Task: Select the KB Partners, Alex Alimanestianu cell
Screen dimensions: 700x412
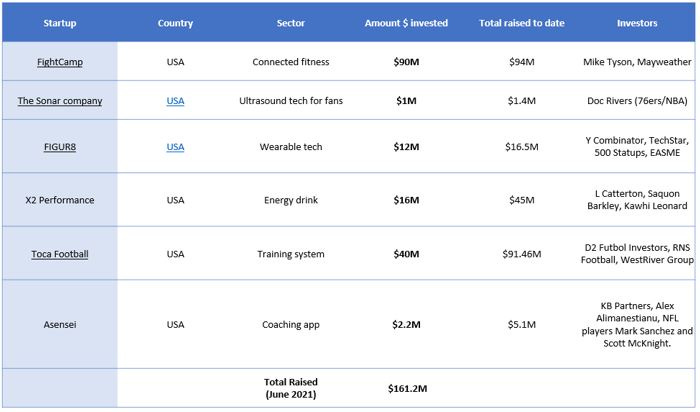Action: (x=637, y=325)
